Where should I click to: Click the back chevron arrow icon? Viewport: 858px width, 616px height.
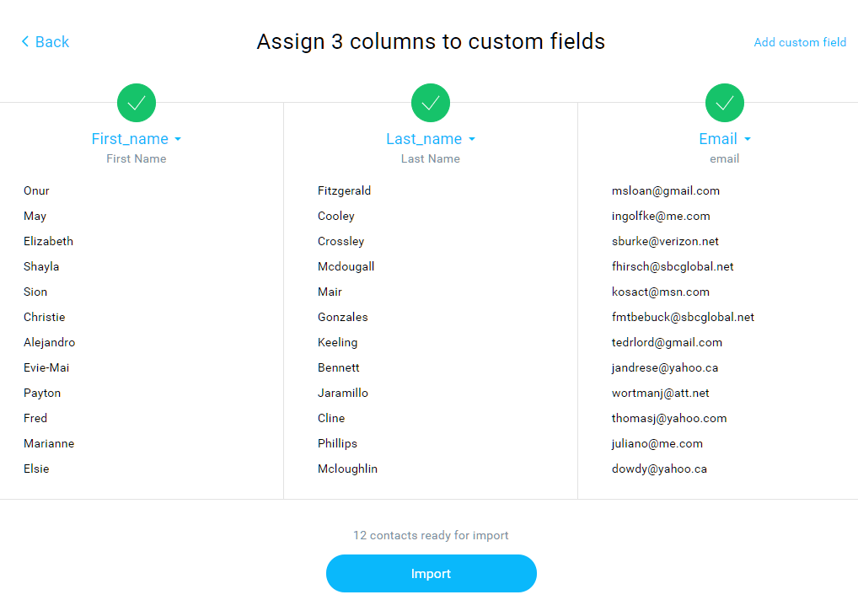click(x=25, y=41)
